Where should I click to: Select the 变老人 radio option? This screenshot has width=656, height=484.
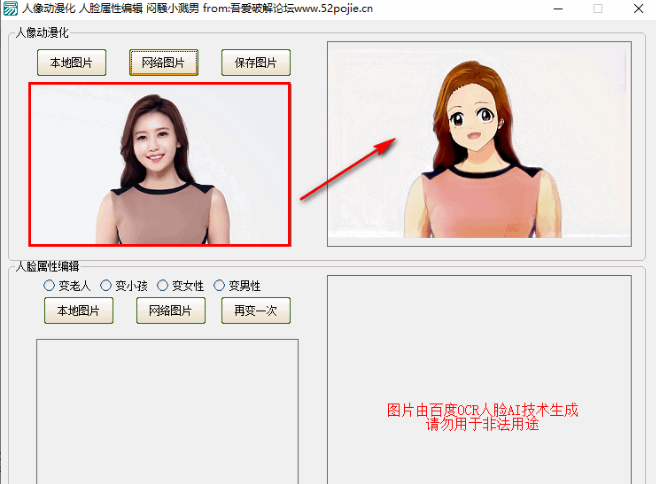tap(67, 286)
